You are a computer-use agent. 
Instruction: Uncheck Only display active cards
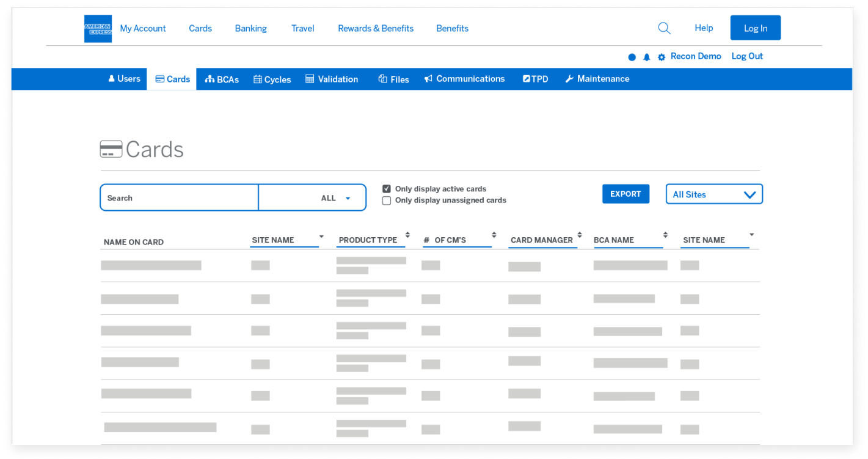387,189
